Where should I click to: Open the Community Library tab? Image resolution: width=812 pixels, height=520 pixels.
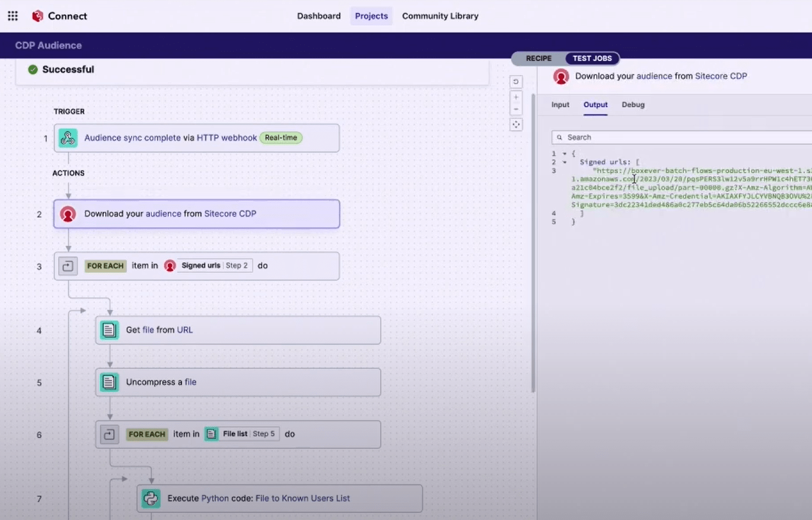tap(440, 16)
